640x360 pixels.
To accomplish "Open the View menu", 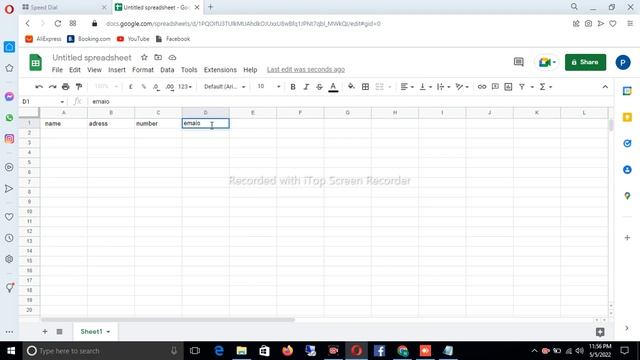I will click(x=94, y=70).
